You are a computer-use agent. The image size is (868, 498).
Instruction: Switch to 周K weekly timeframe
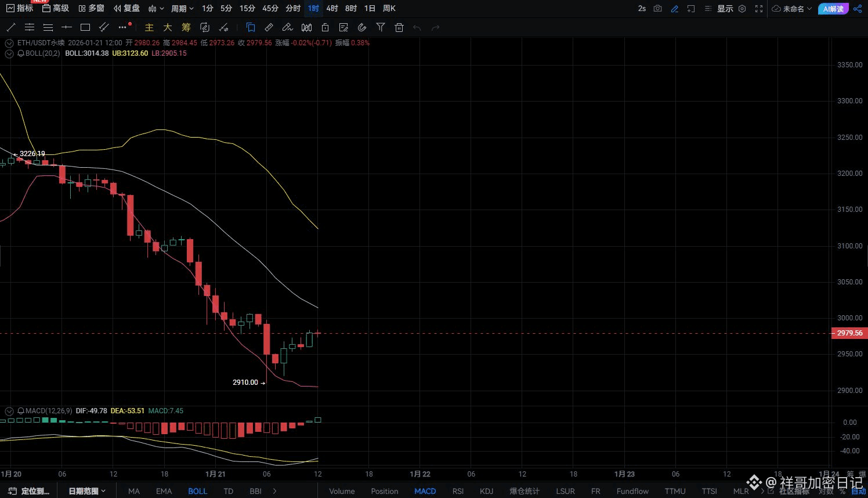pyautogui.click(x=389, y=9)
